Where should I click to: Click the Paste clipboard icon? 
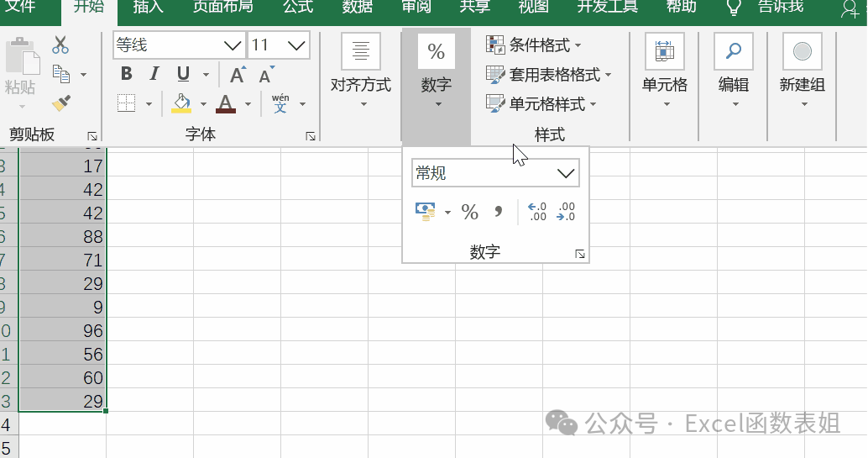click(x=22, y=55)
